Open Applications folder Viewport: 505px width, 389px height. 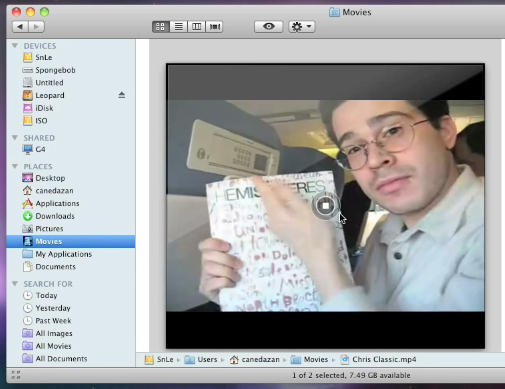coord(71,203)
